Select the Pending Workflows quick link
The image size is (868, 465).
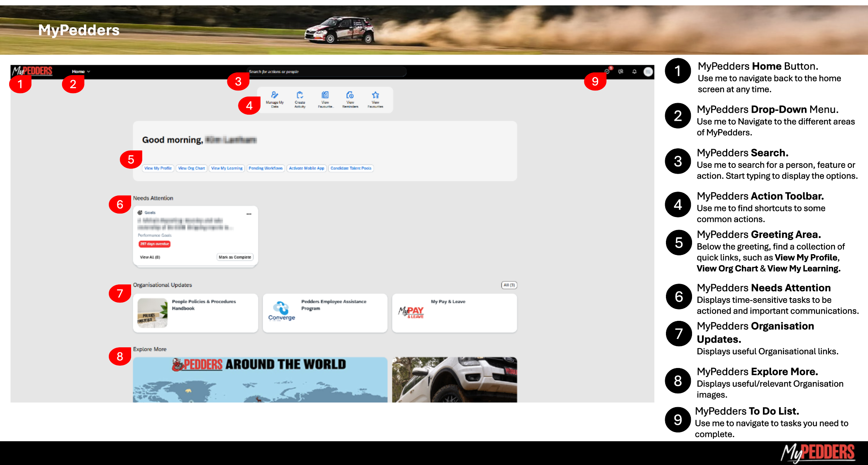click(265, 168)
